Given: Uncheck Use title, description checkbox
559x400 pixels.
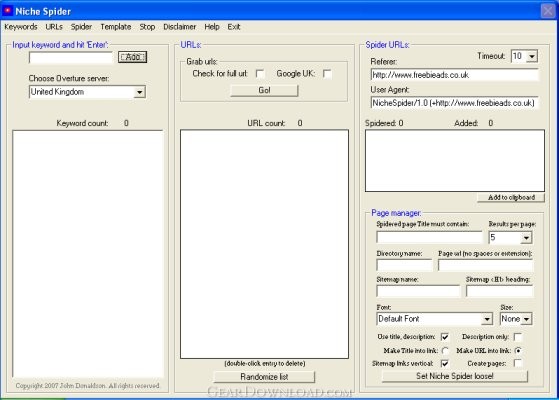Looking at the screenshot, I should [x=445, y=337].
